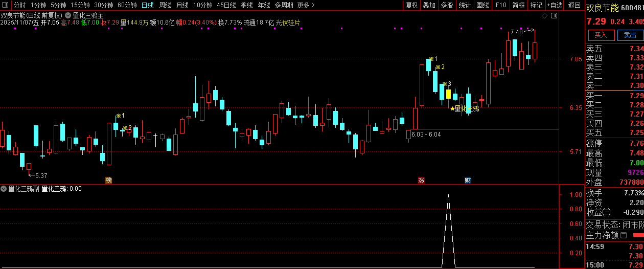The image size is (644, 269).
Task: Click the star 量化三鸦 signal marker
Action: point(465,108)
